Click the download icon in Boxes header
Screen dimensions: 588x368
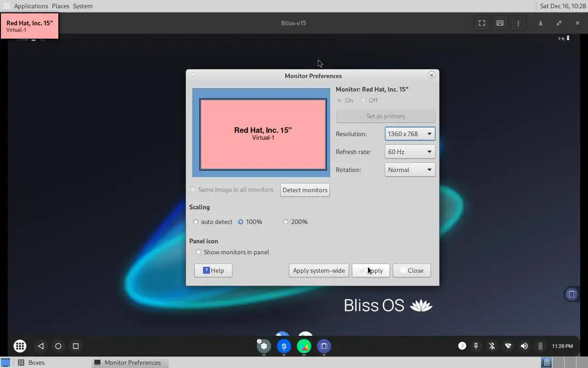[x=541, y=23]
